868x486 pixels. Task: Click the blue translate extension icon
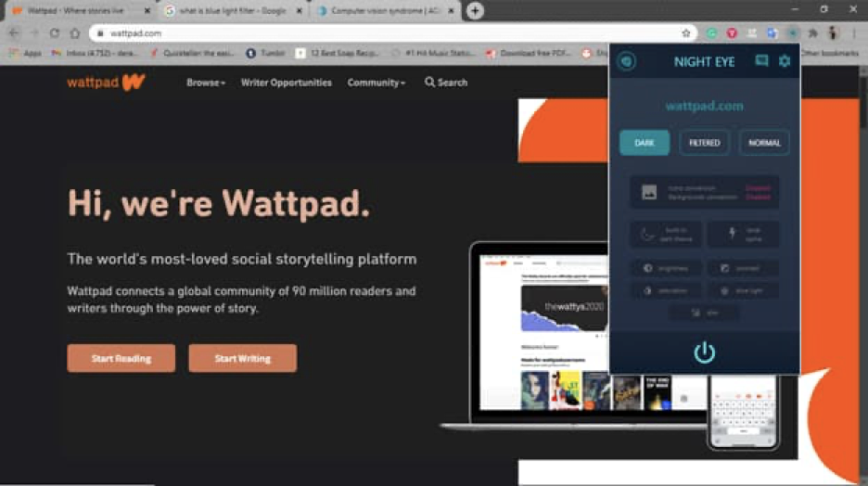pos(772,33)
